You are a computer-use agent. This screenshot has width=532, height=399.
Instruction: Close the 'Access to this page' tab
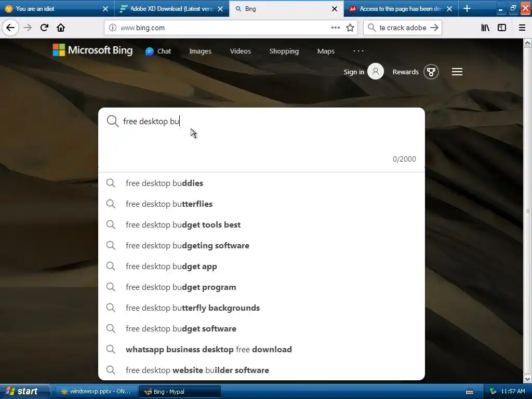[449, 9]
